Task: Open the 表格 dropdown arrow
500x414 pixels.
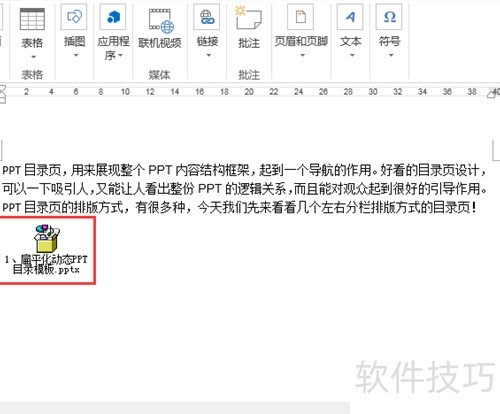Action: [33, 57]
